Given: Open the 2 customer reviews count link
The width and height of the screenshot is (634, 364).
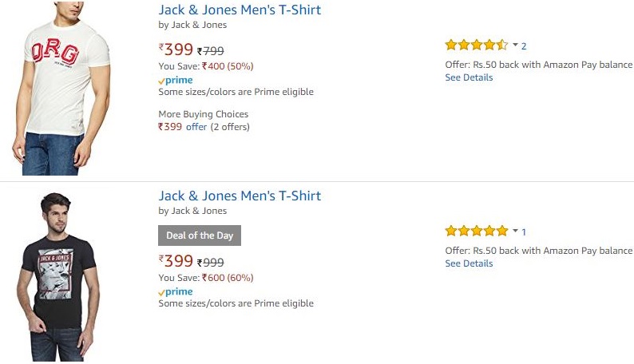Looking at the screenshot, I should click(524, 46).
